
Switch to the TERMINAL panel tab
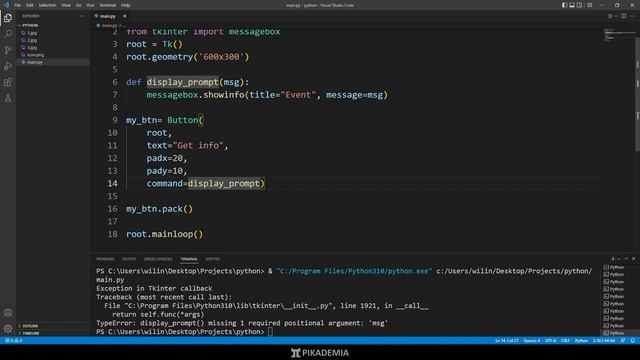click(x=189, y=259)
